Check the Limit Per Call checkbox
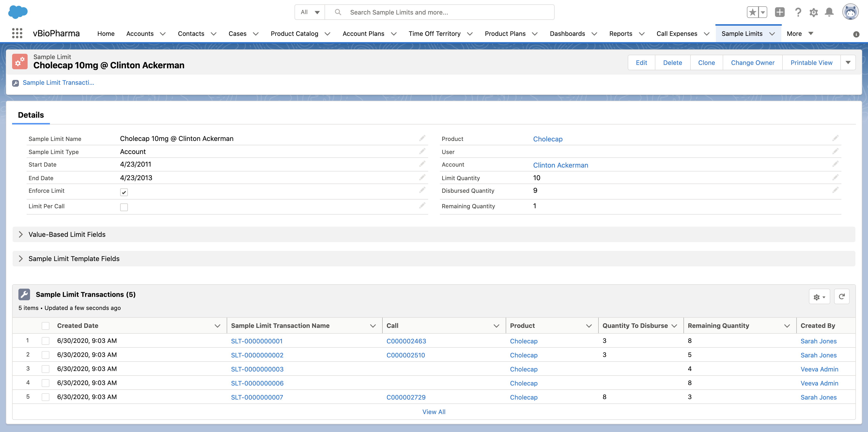The height and width of the screenshot is (432, 868). pyautogui.click(x=124, y=207)
